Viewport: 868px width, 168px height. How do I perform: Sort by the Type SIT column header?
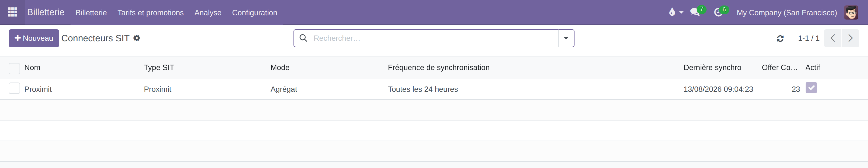[159, 68]
